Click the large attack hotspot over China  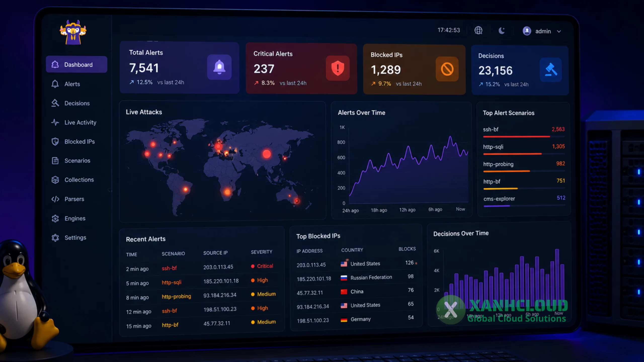pyautogui.click(x=267, y=154)
